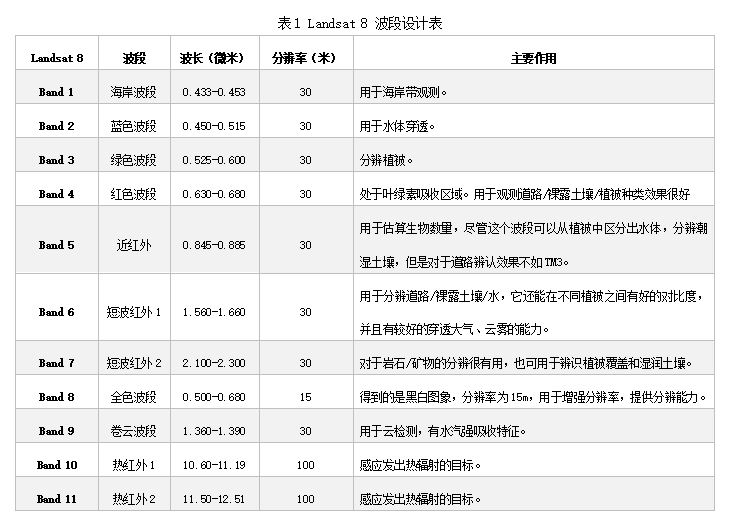Click wavelength value '1.360-1.390'
Screen dimensions: 739x514
tap(213, 431)
